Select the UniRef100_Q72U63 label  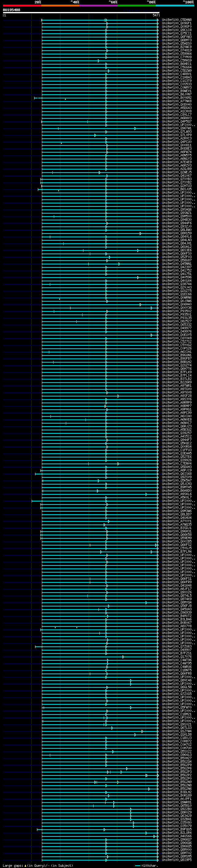coord(177,647)
